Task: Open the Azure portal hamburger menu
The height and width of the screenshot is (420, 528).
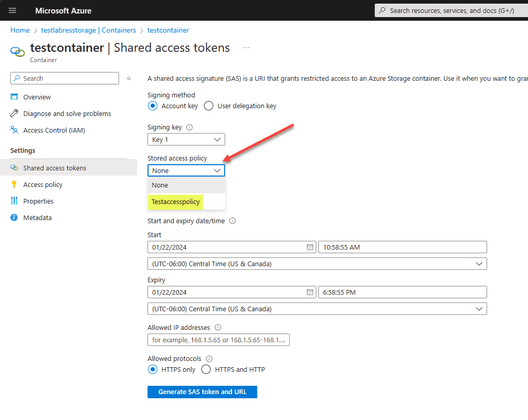Action: pyautogui.click(x=12, y=10)
